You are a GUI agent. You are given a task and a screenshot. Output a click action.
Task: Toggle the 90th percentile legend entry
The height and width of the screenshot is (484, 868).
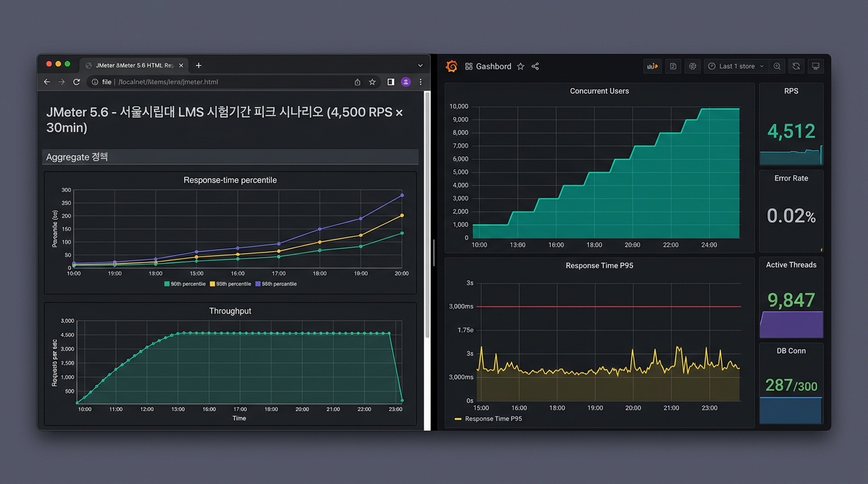coord(185,284)
